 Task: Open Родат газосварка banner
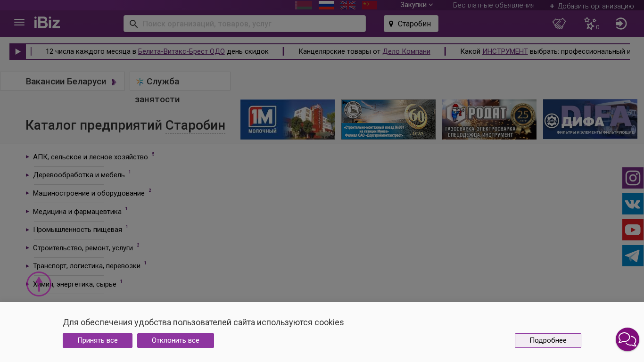pyautogui.click(x=489, y=119)
